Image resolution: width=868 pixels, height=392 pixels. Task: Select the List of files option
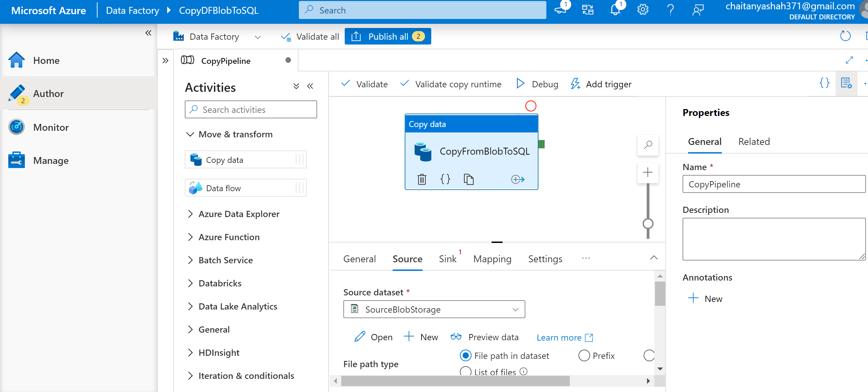tap(465, 372)
